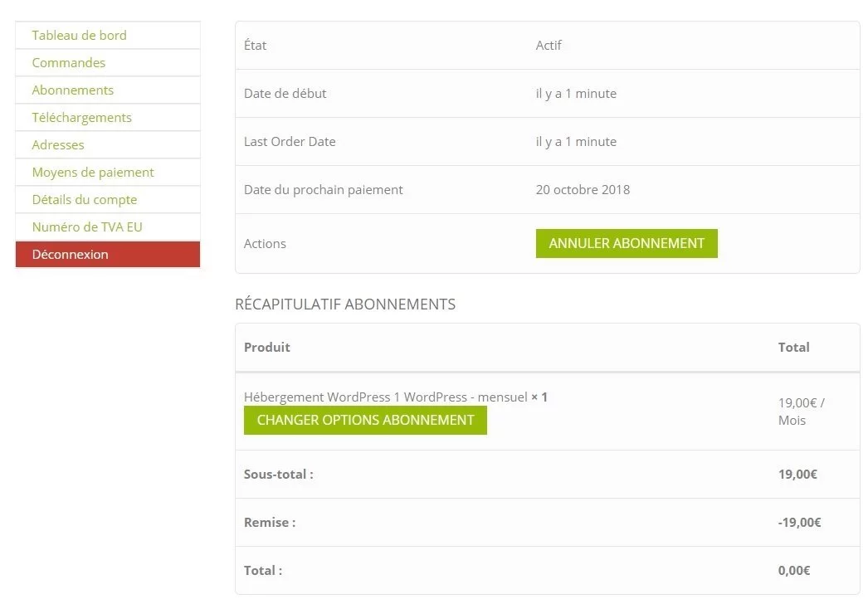The height and width of the screenshot is (604, 868).
Task: Click the Récapitulatif Abonnements heading
Action: tap(345, 304)
